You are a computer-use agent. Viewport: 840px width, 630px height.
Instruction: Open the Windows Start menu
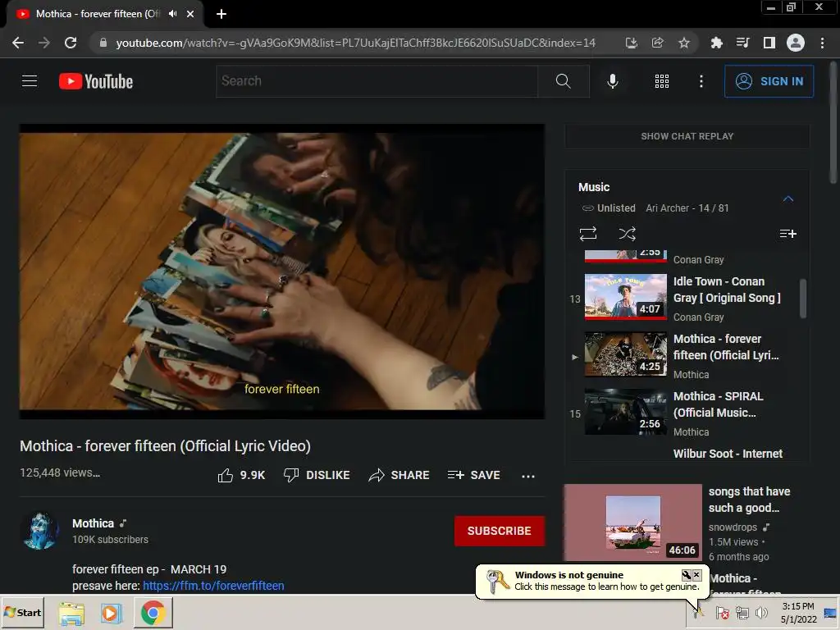[22, 612]
